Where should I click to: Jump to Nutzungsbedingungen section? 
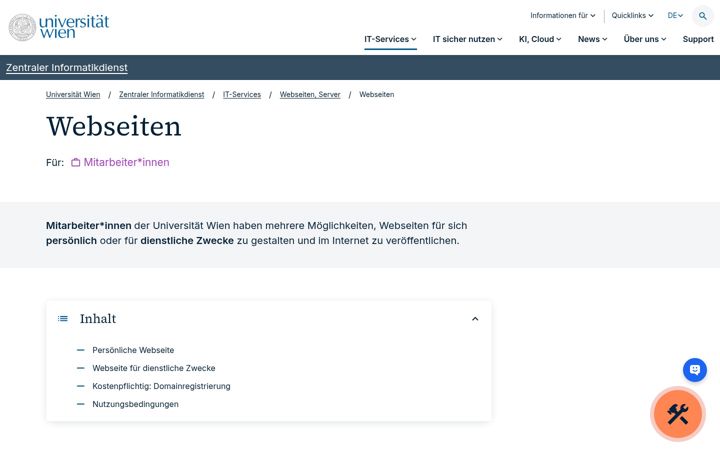click(135, 404)
